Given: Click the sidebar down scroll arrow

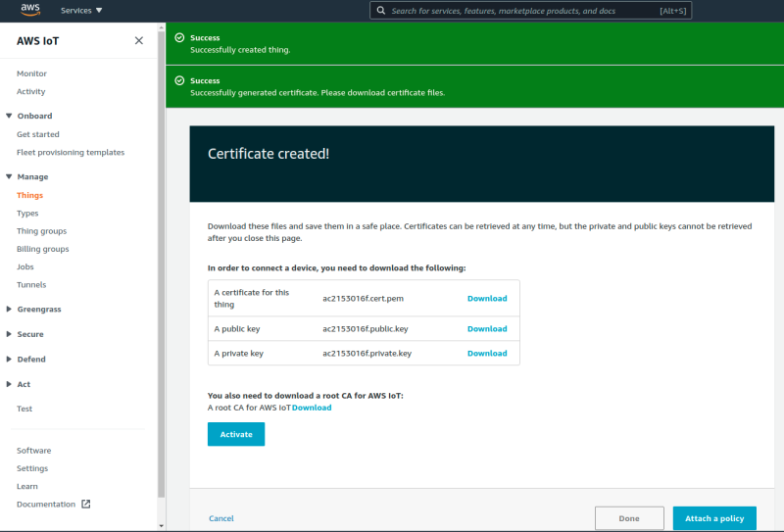Looking at the screenshot, I should point(161,526).
